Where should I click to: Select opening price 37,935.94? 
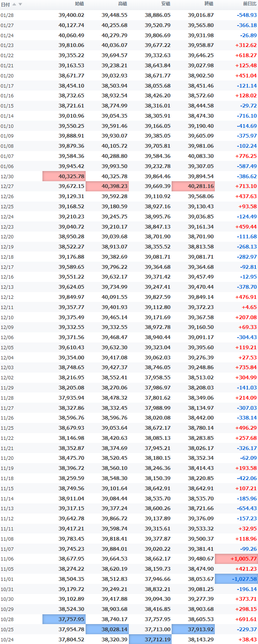(71, 398)
